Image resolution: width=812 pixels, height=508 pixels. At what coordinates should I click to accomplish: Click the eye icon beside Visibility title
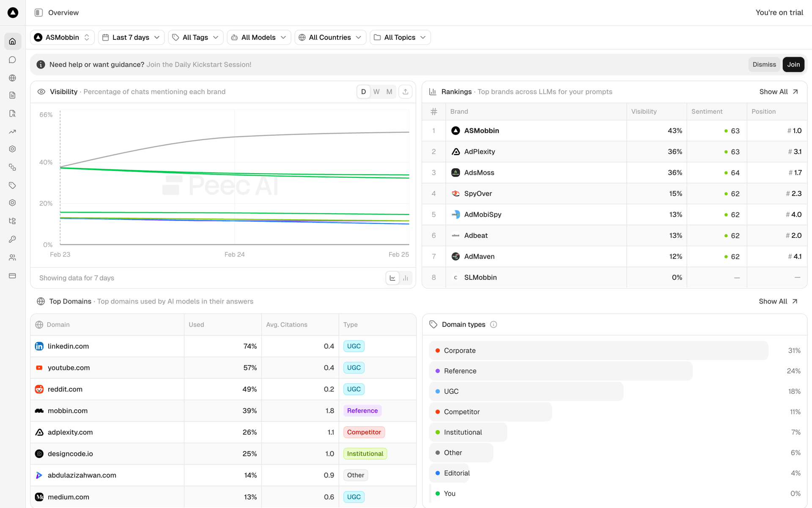pyautogui.click(x=41, y=92)
